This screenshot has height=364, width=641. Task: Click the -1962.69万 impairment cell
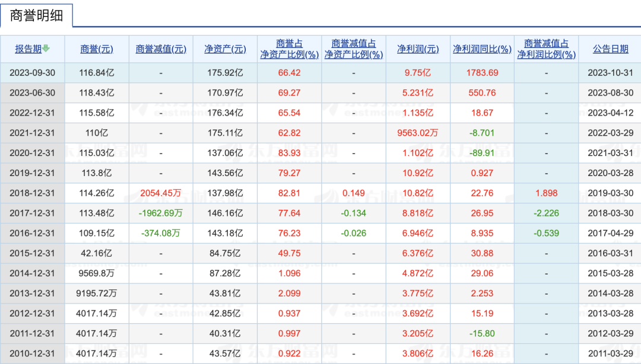pyautogui.click(x=160, y=213)
